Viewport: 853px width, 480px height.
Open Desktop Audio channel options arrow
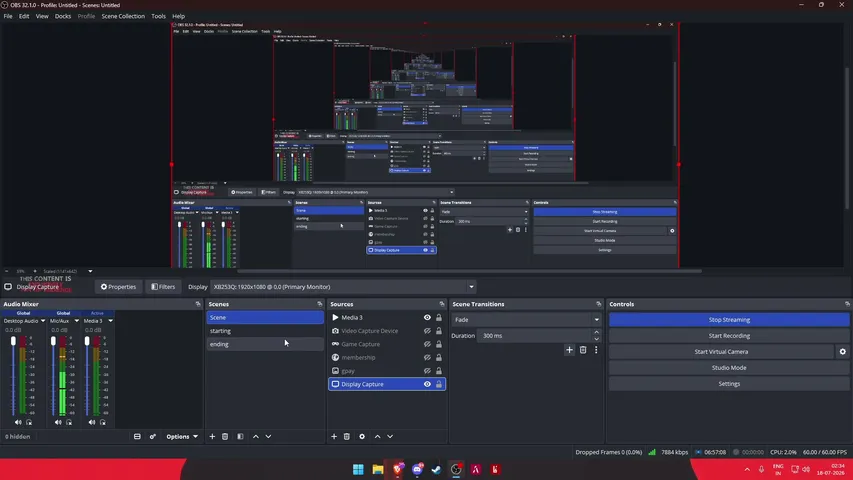[x=43, y=321]
